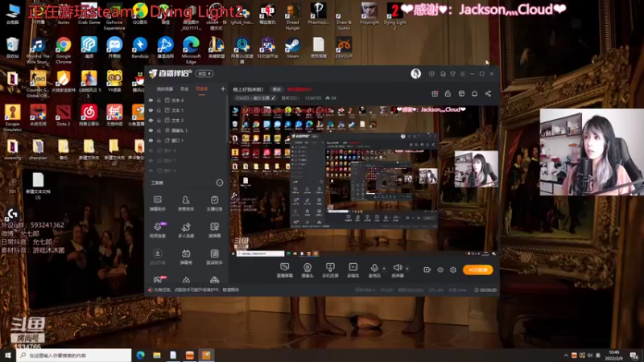Expand microphone options arrow
The width and height of the screenshot is (644, 362).
coord(384,269)
